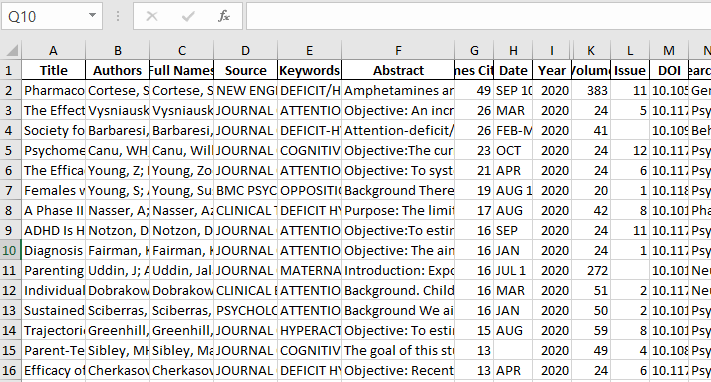This screenshot has width=711, height=382.
Task: Select column C header
Action: tap(181, 50)
